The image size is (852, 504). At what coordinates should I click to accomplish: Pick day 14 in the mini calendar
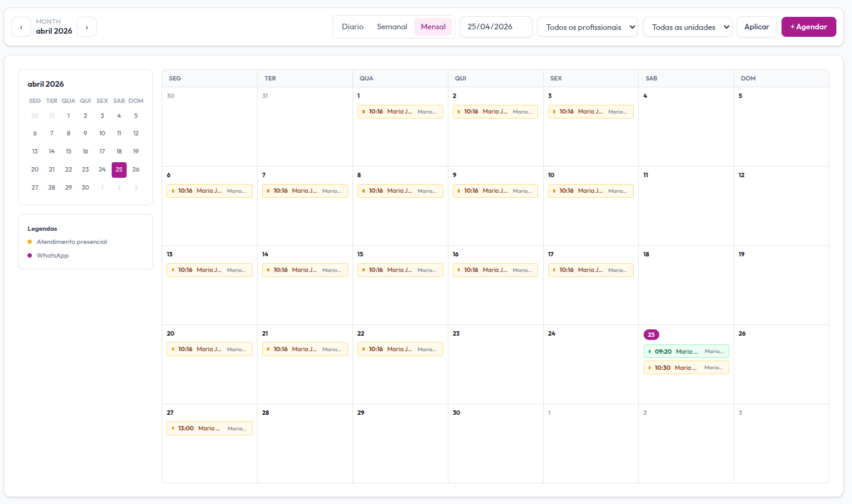coord(52,152)
